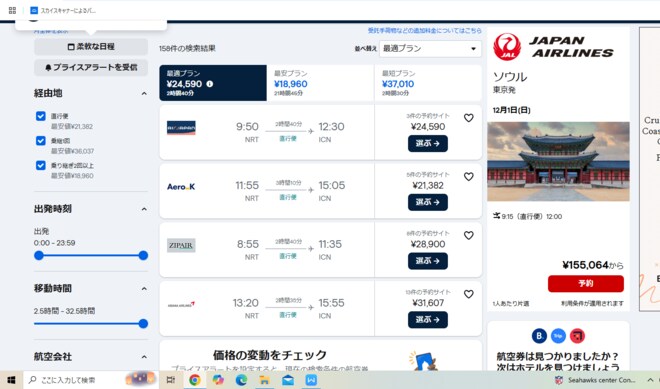The height and width of the screenshot is (389, 660).
Task: Click 選ぶ button for ¥21,382 Aero K flight
Action: 428,202
